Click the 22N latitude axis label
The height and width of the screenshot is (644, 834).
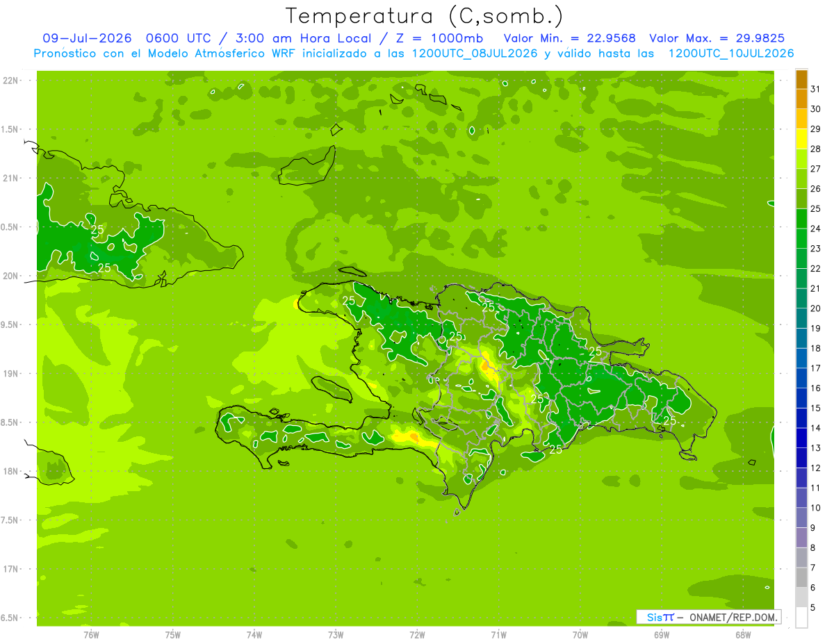[10, 80]
